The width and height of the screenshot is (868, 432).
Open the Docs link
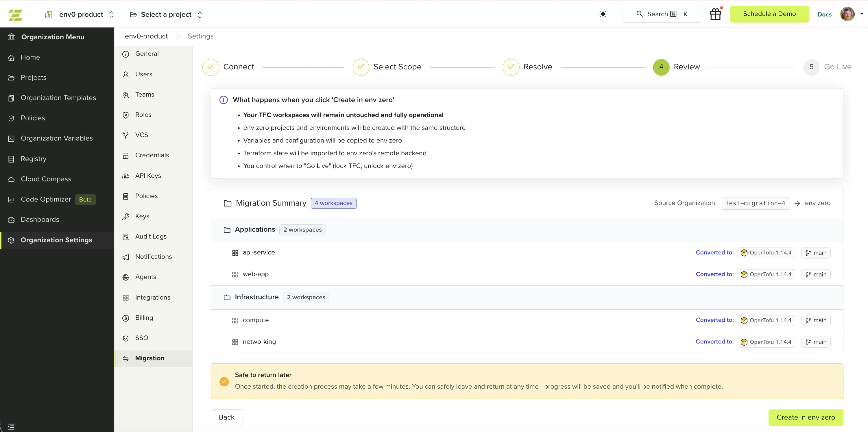[x=825, y=14]
